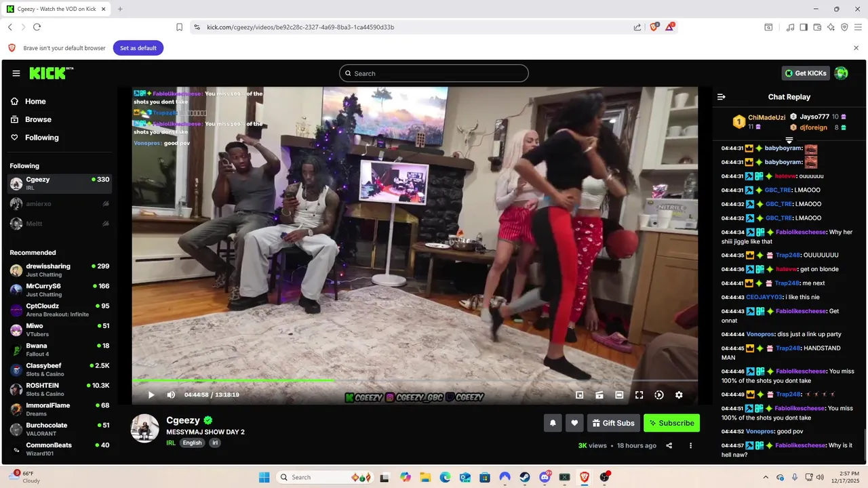Screen dimensions: 868x488
Task: Click Set as default button
Action: click(x=138, y=48)
